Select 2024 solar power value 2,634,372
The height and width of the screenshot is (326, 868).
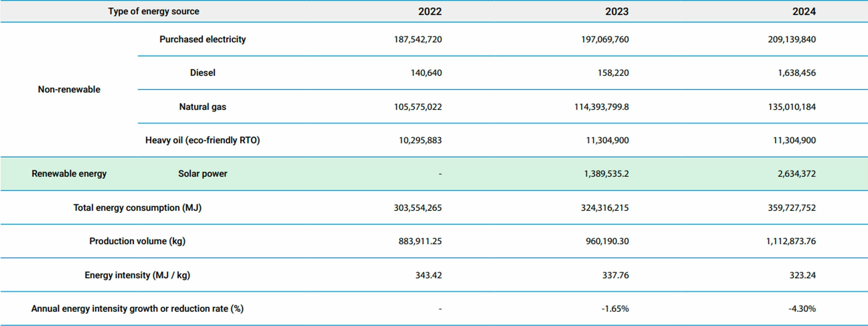tap(796, 174)
